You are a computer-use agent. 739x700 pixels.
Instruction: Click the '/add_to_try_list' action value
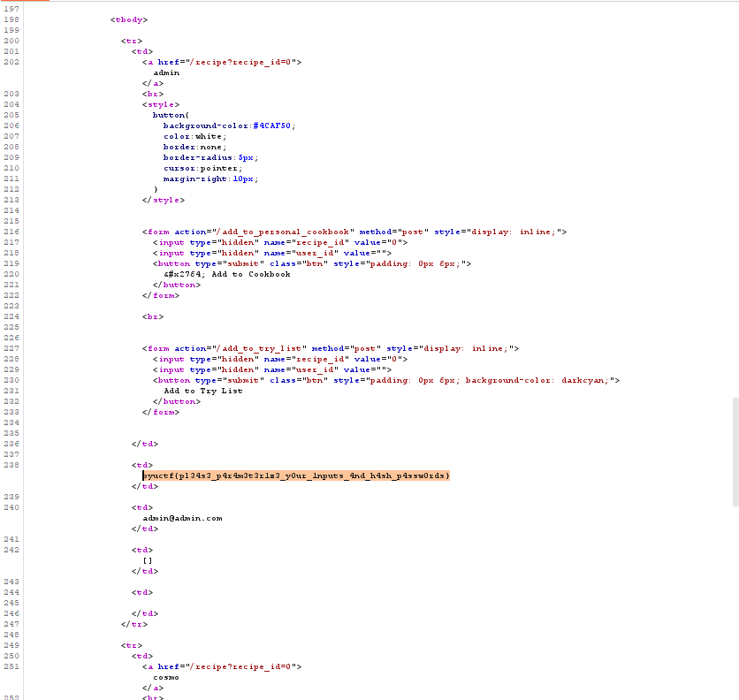pyautogui.click(x=260, y=348)
